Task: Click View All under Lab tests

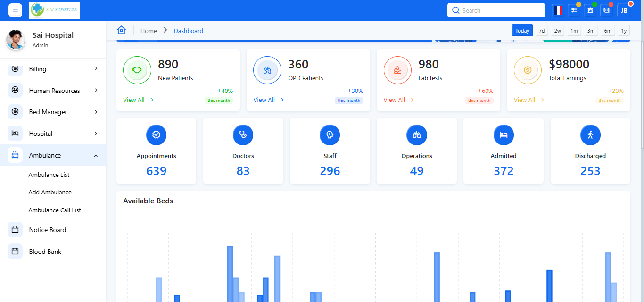Action: click(x=398, y=100)
